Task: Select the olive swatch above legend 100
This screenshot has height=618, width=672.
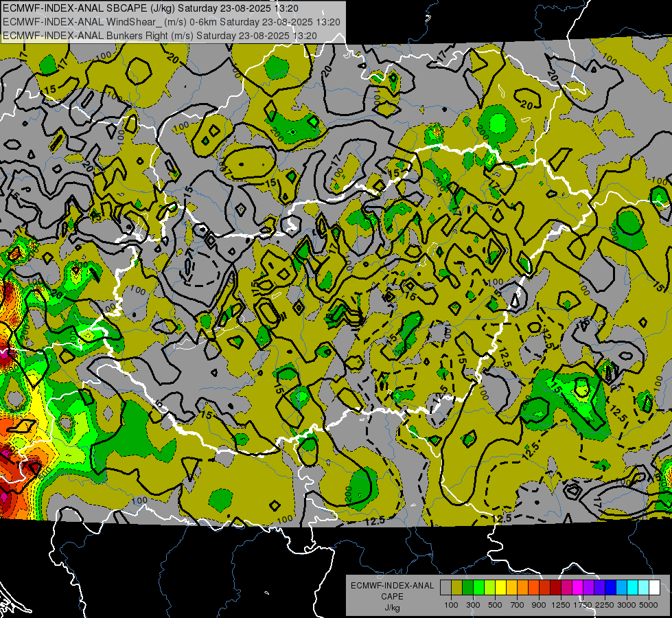Action: click(457, 587)
